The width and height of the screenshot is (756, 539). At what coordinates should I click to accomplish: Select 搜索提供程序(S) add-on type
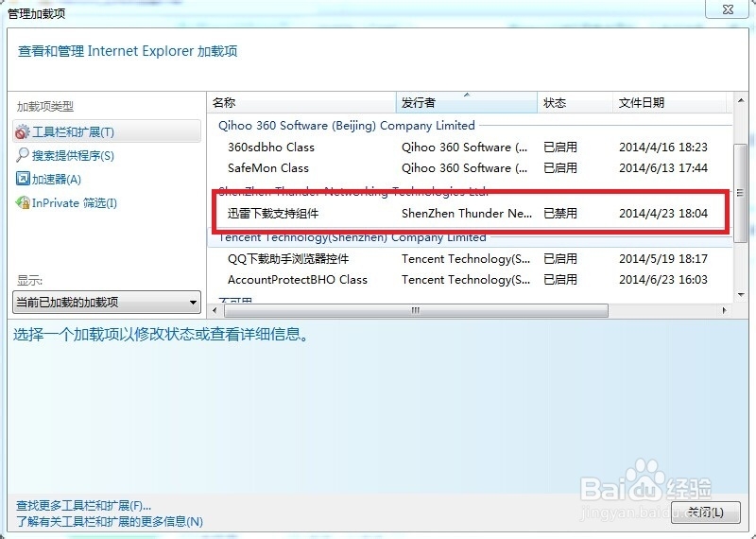(73, 155)
